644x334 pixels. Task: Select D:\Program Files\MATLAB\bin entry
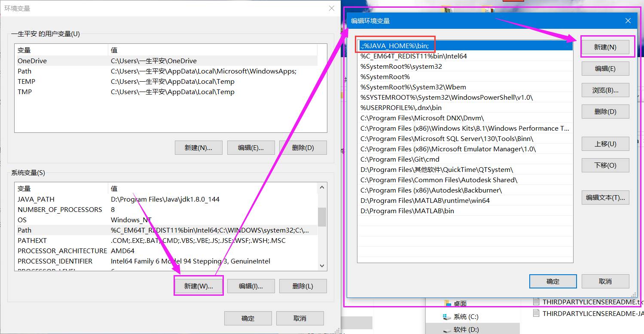tap(465, 211)
